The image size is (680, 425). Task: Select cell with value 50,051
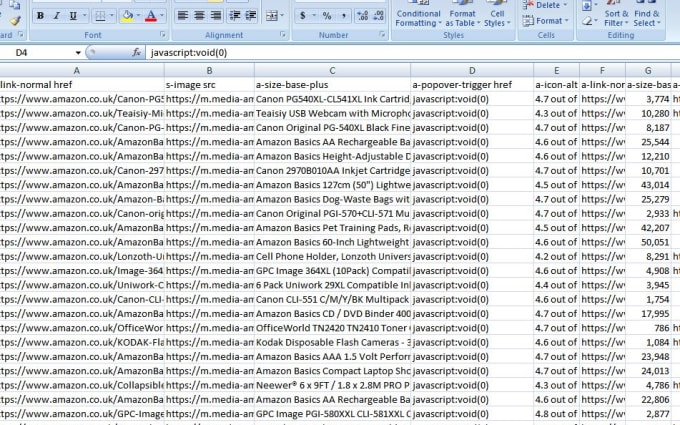[x=648, y=242]
